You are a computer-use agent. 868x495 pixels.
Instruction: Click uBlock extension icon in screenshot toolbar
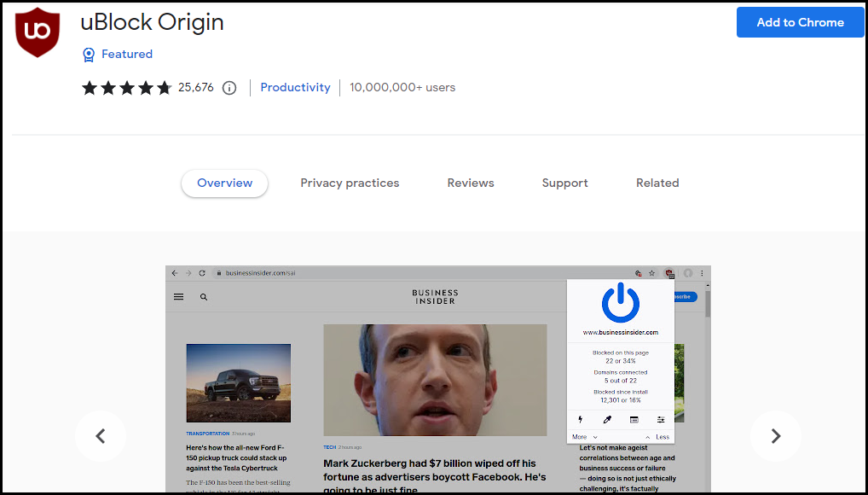(x=669, y=273)
